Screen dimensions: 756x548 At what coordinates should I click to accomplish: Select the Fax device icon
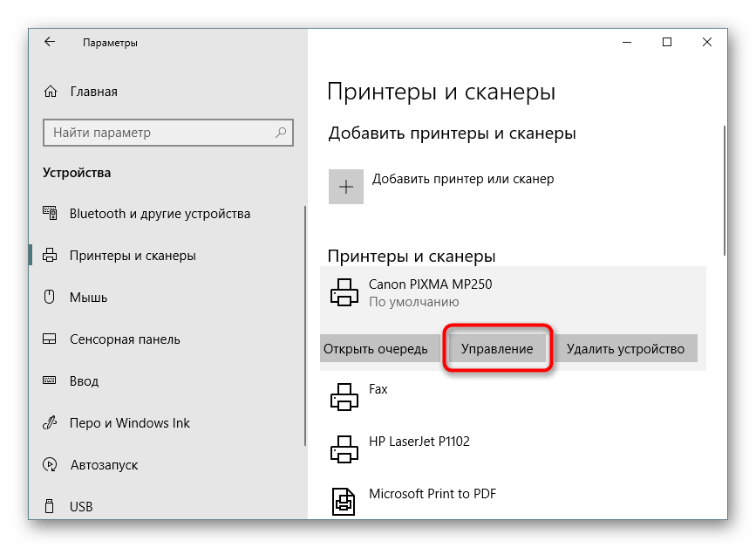[x=344, y=398]
